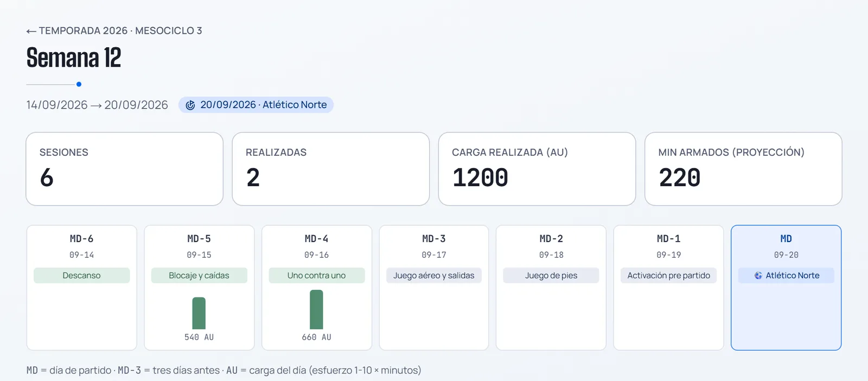Click the match icon in date badge

tap(190, 105)
